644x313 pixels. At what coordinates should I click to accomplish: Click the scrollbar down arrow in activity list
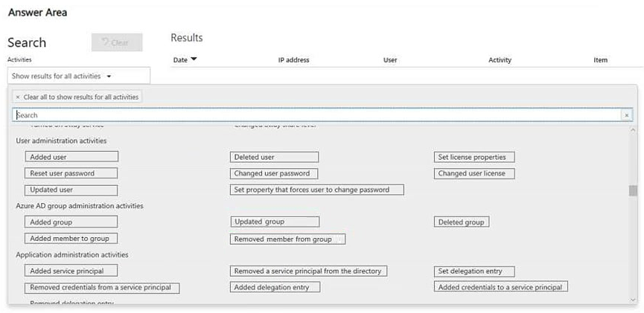(633, 300)
